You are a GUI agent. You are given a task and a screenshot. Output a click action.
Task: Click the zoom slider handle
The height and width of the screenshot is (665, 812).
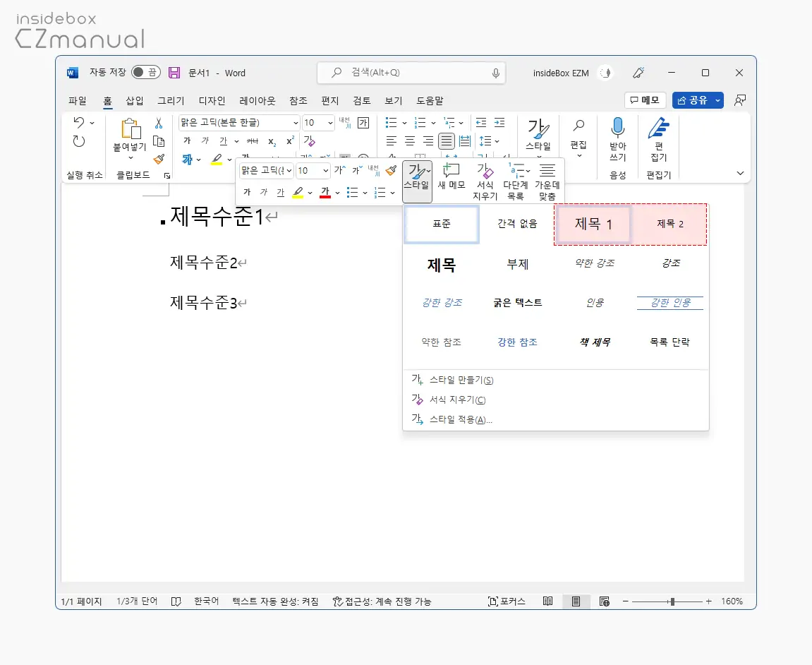(672, 601)
